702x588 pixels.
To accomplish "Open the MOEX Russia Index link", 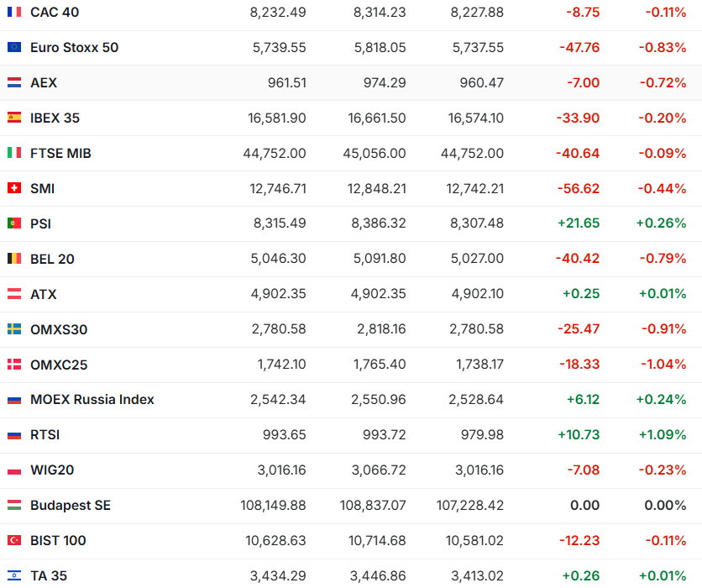I will tap(92, 400).
